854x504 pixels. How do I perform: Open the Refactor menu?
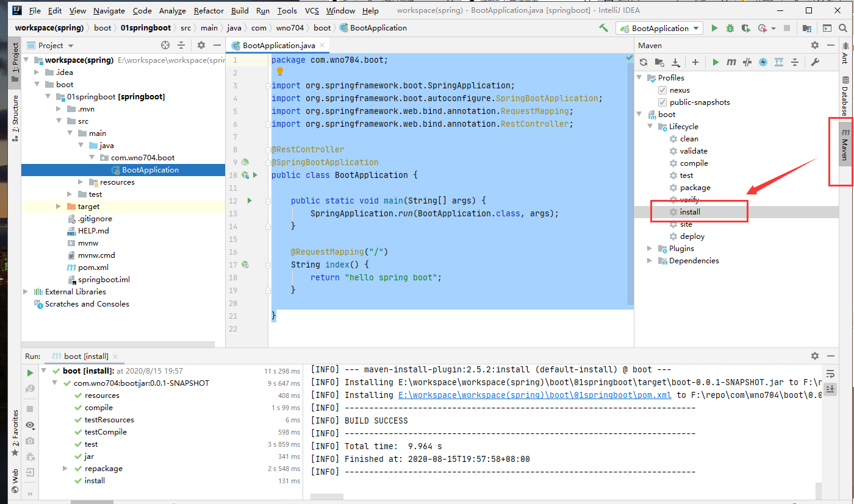click(209, 10)
